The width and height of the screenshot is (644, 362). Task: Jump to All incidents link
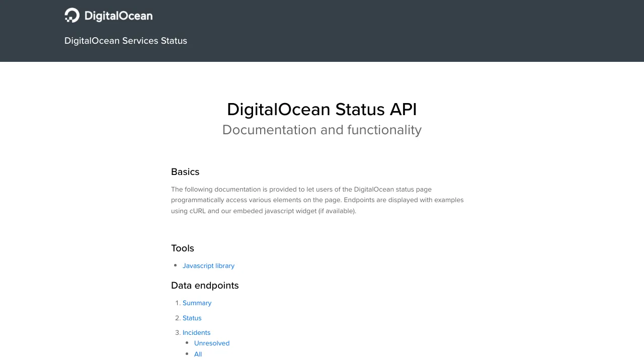pos(198,354)
